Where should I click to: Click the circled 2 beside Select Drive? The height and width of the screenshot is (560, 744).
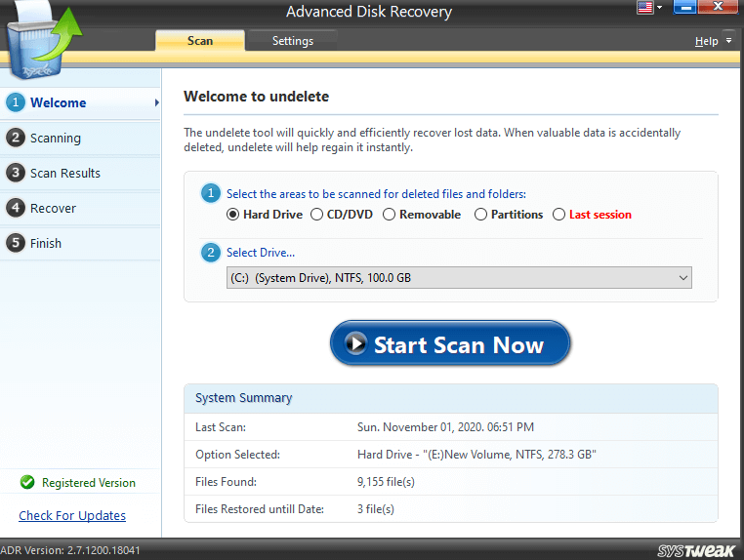coord(211,253)
